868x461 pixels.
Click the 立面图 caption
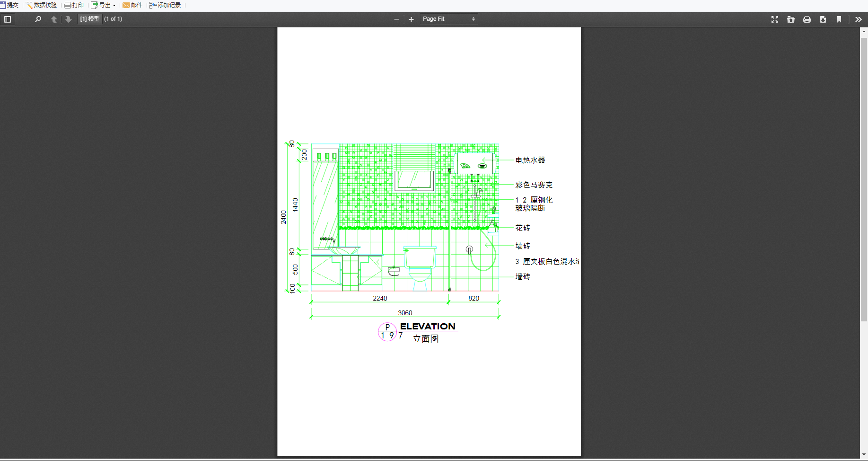tap(426, 339)
